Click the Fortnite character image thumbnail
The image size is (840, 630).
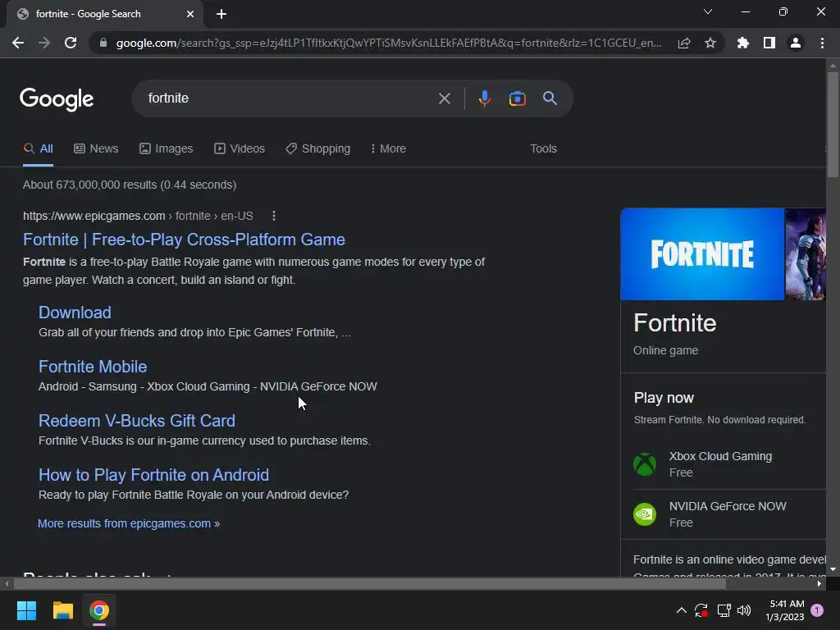click(806, 254)
